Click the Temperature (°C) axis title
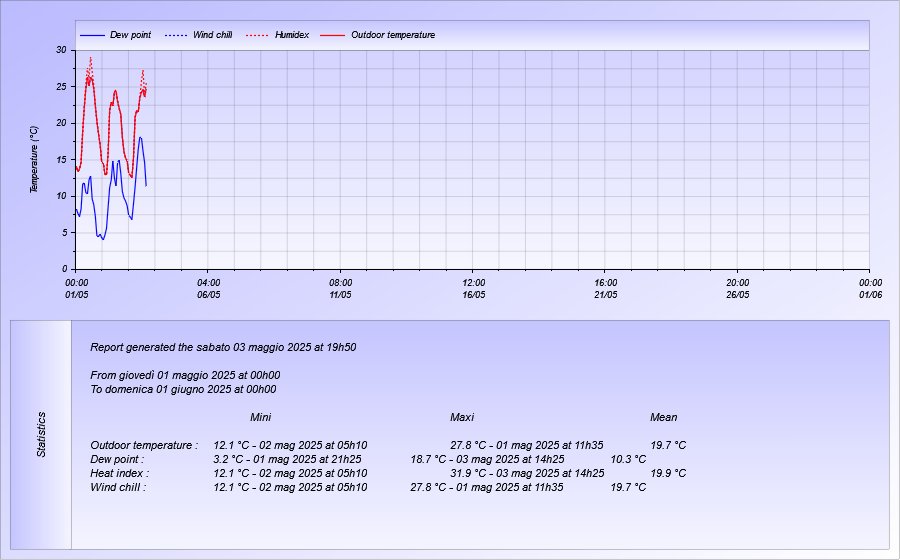Screen dimensions: 900x560 point(34,160)
